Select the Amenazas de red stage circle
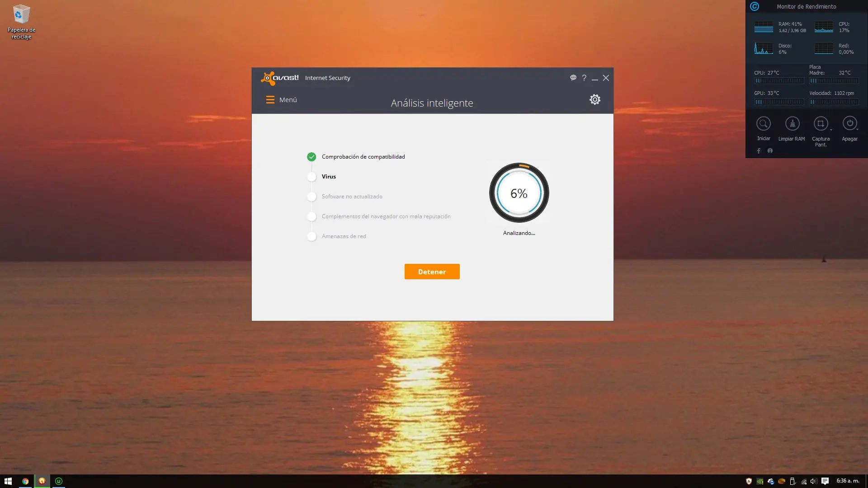Image resolution: width=868 pixels, height=488 pixels. [x=311, y=236]
